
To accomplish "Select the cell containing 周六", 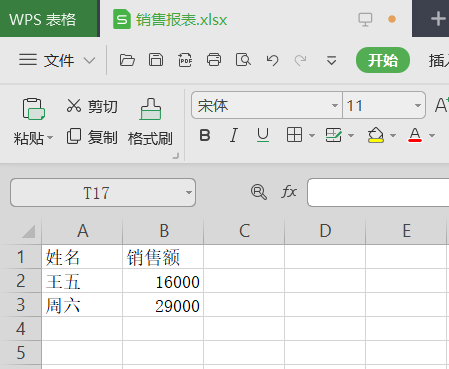I will [82, 305].
